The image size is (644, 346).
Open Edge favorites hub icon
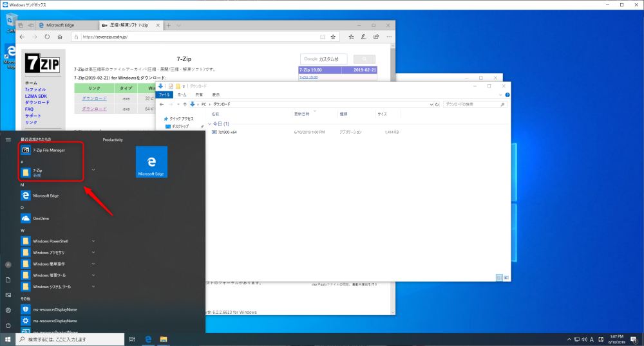pos(351,37)
